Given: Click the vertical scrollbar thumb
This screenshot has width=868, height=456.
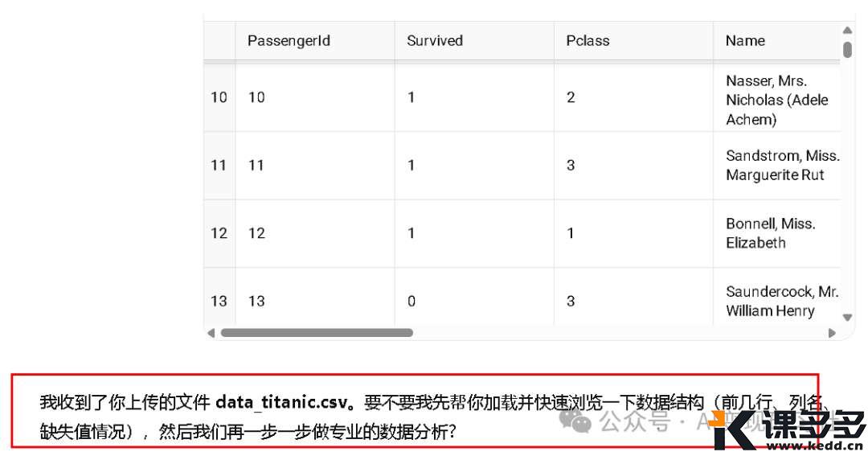Looking at the screenshot, I should (x=847, y=50).
